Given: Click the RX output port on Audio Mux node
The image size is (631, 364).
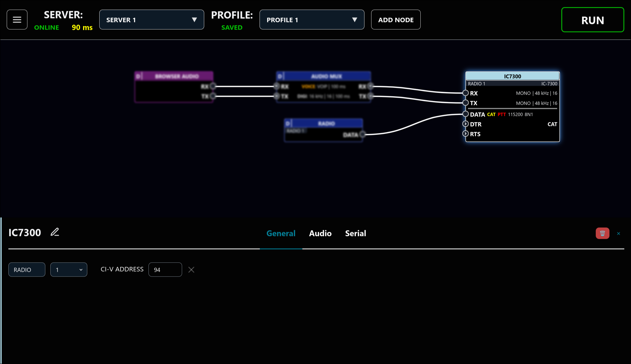Looking at the screenshot, I should (x=370, y=86).
